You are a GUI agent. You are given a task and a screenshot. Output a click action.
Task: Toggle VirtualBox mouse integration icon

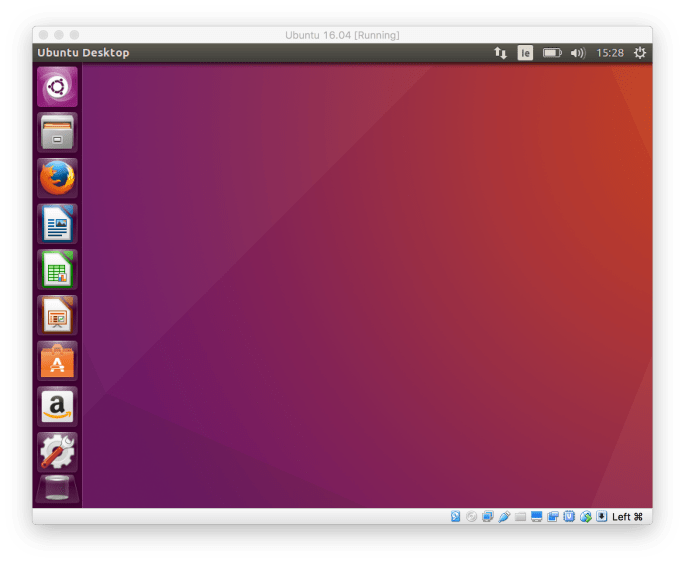[x=585, y=517]
